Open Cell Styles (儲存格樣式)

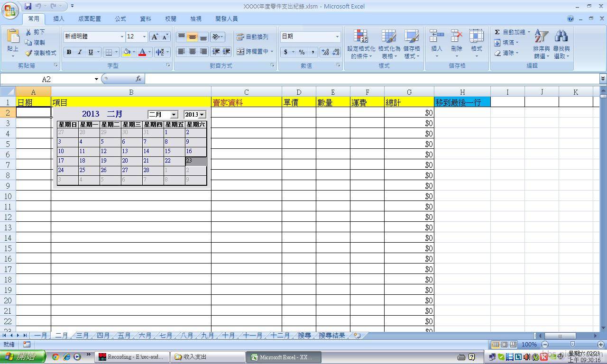[x=412, y=44]
